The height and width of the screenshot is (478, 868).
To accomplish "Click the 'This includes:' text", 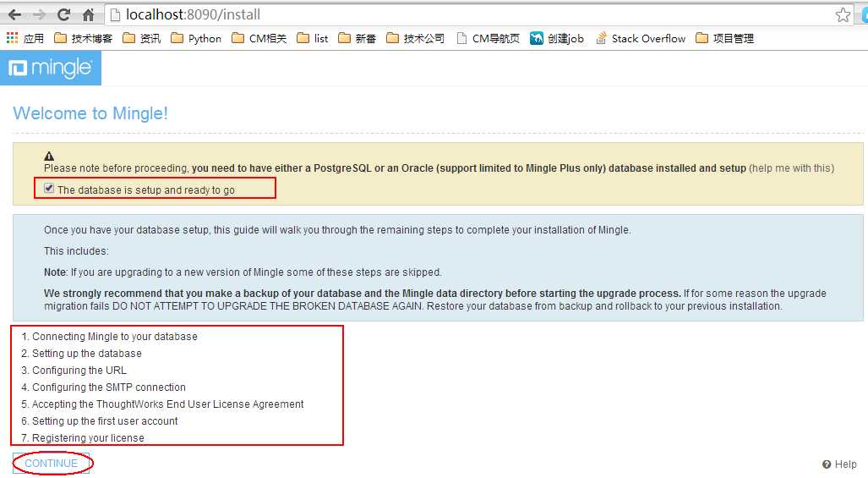I will point(76,251).
